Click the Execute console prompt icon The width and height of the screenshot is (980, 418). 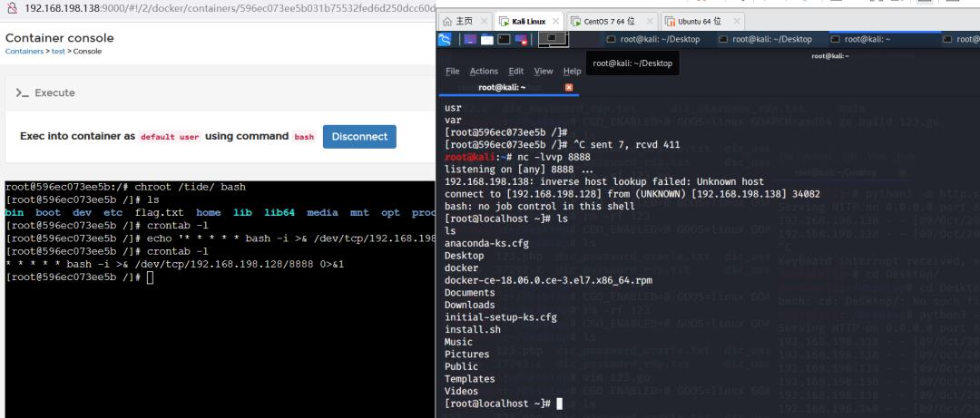(23, 93)
